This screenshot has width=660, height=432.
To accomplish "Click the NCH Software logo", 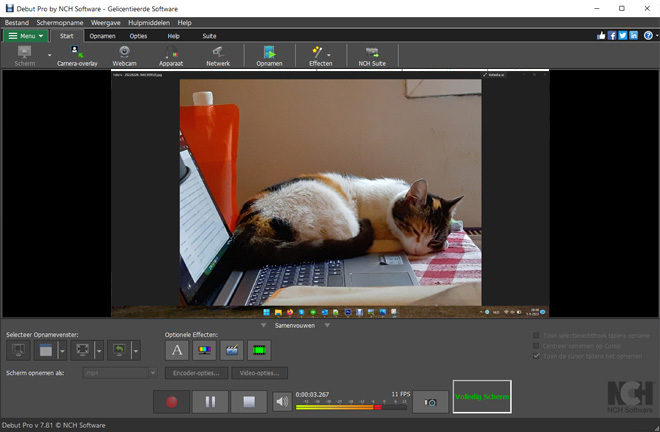I will pos(630,397).
